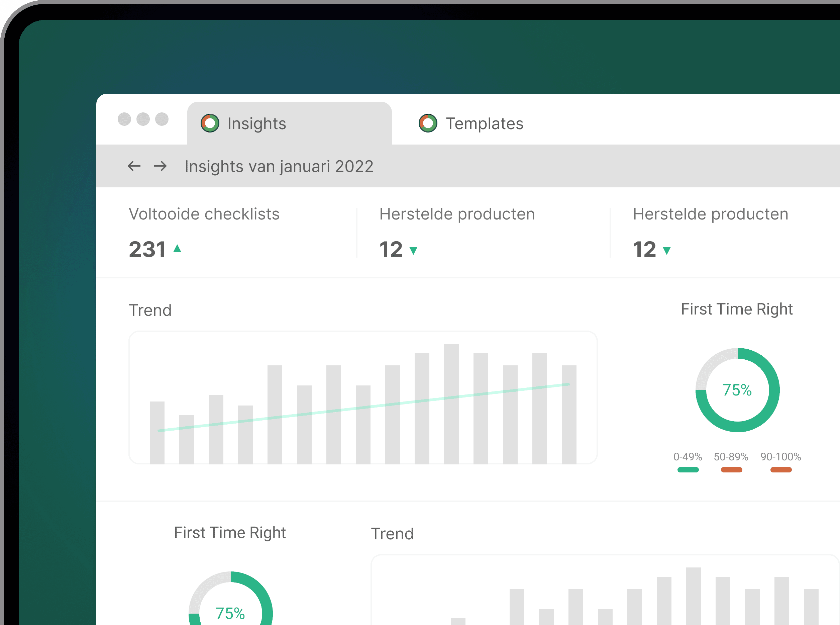
Task: Click the Templates tab logo icon
Action: tap(428, 123)
